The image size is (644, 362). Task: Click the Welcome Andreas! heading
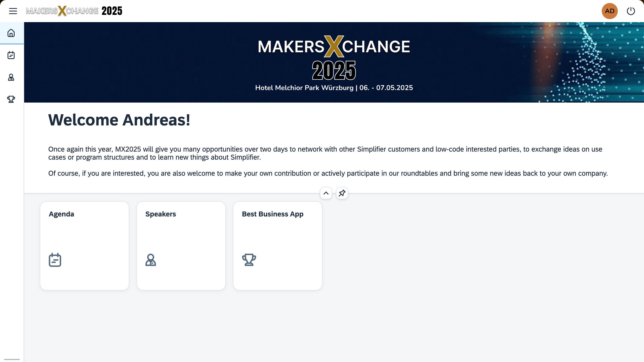119,120
